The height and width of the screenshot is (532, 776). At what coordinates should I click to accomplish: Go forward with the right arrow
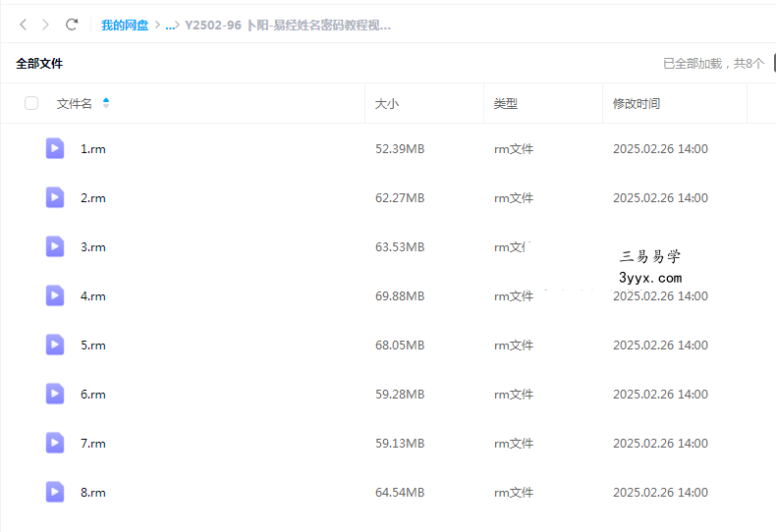click(45, 25)
